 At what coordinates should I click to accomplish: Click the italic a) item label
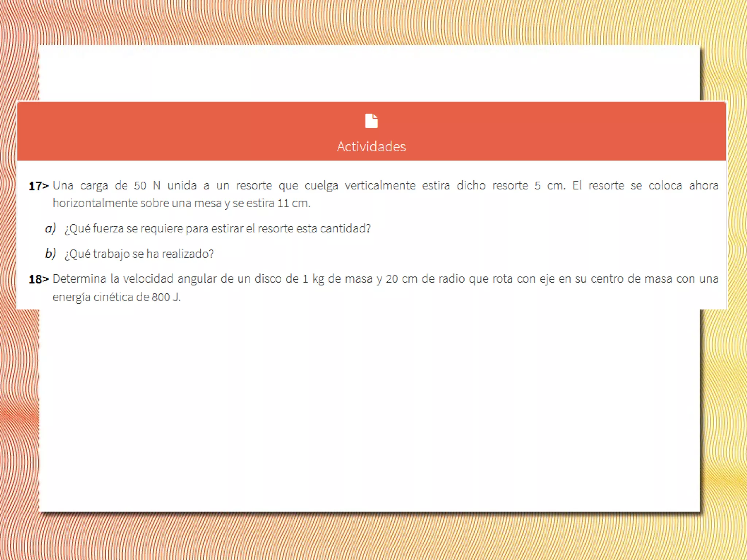(50, 228)
